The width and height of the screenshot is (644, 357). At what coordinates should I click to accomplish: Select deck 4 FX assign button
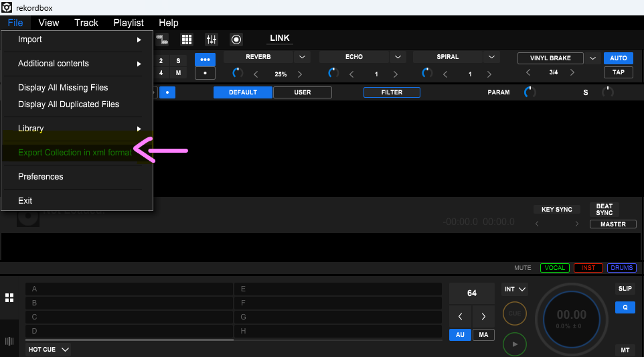click(x=161, y=73)
